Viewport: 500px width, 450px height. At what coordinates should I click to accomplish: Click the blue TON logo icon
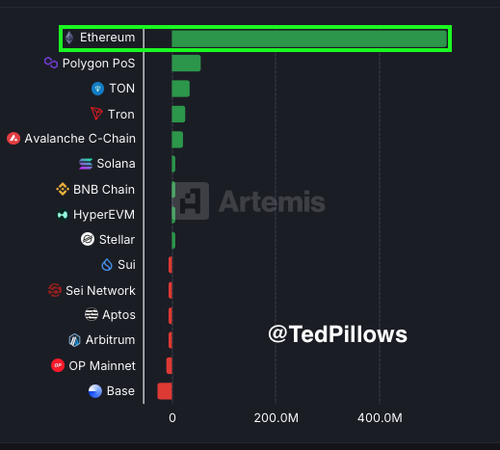(98, 89)
